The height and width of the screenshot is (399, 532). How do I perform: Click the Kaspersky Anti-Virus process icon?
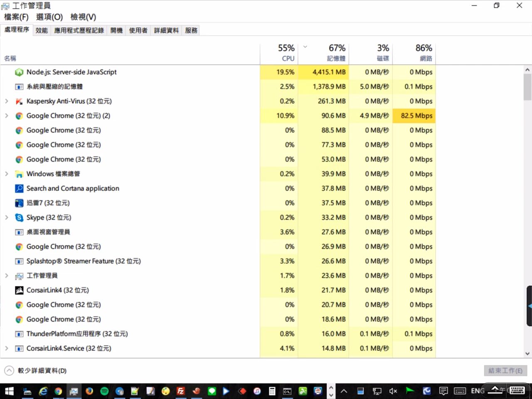(19, 101)
